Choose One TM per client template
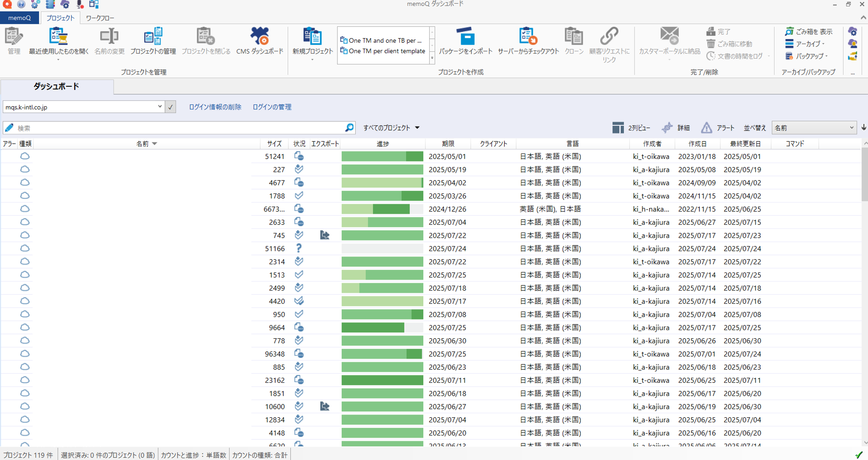Image resolution: width=868 pixels, height=460 pixels. 383,51
